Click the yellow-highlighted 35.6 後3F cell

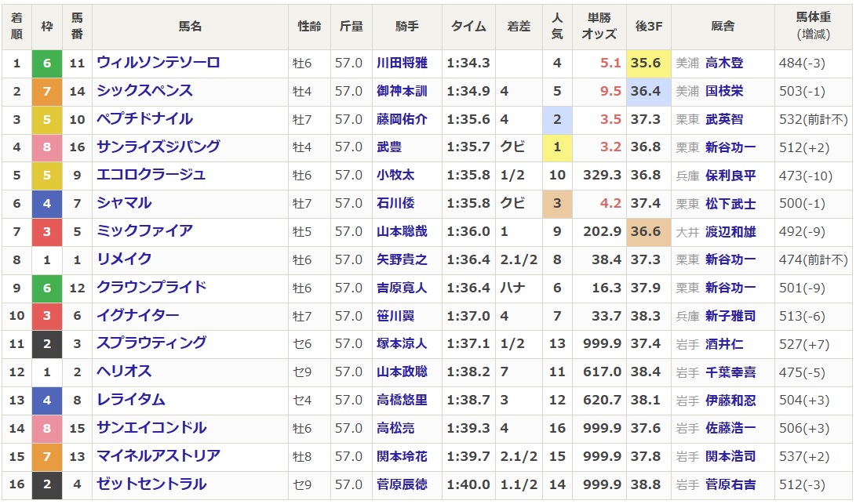[648, 63]
